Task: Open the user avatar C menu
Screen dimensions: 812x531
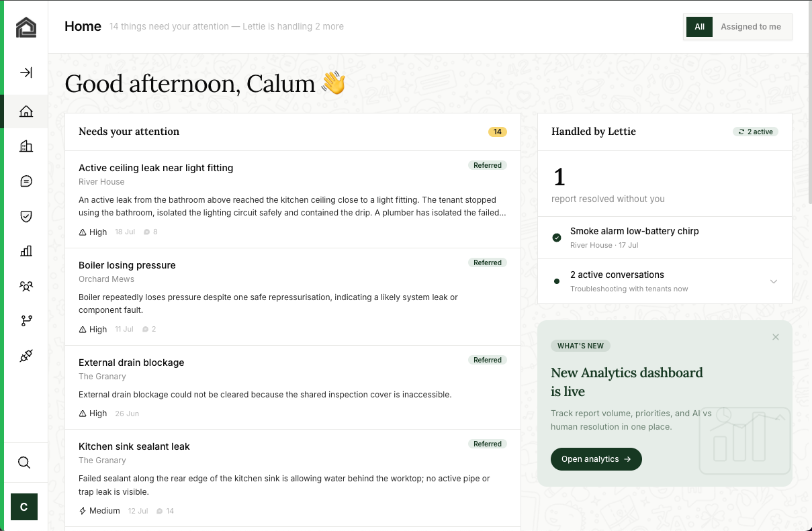Action: (24, 507)
